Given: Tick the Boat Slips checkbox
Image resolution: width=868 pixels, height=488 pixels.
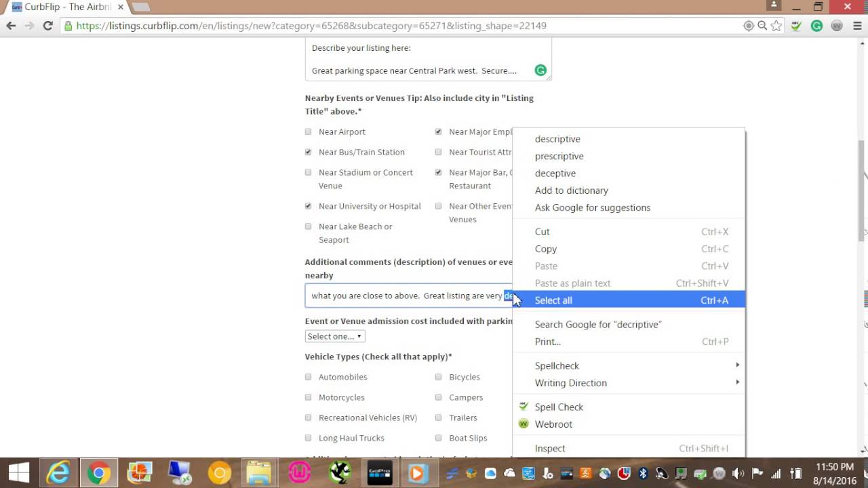Looking at the screenshot, I should click(x=439, y=438).
